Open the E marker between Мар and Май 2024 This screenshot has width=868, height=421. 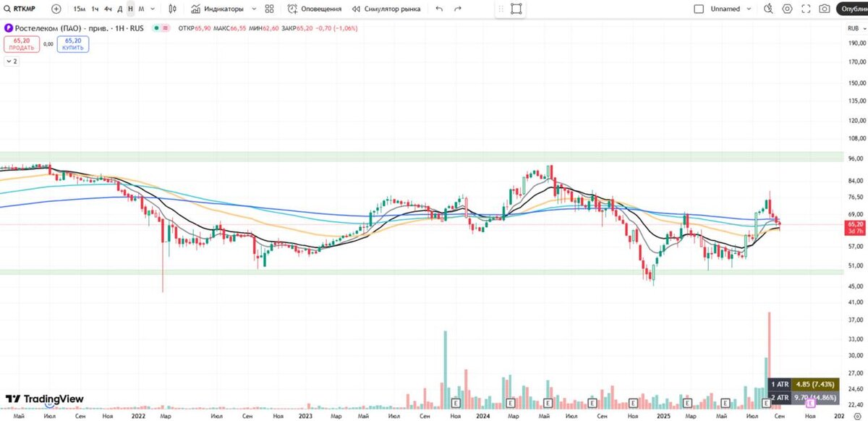pyautogui.click(x=548, y=402)
